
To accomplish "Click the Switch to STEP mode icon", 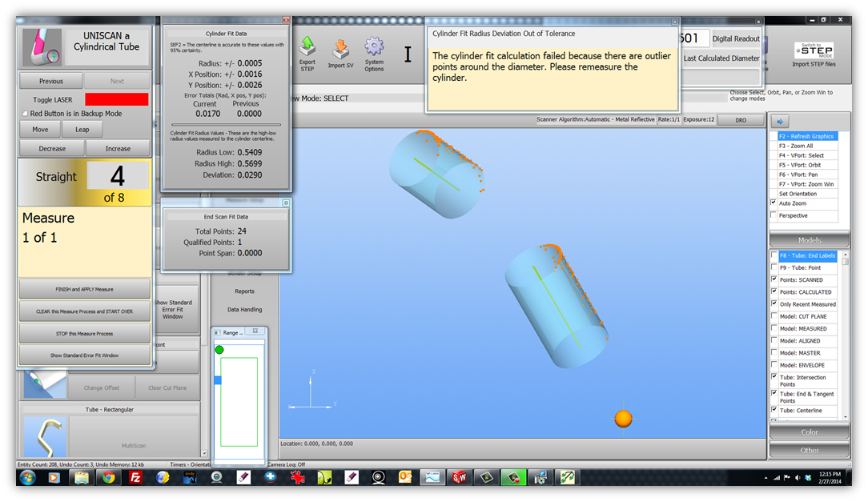I will pyautogui.click(x=814, y=50).
